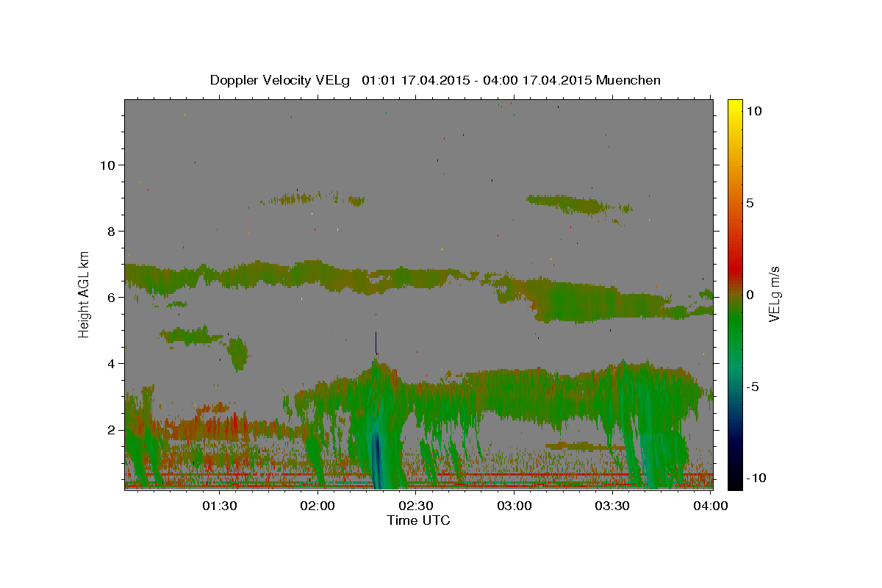Click the 'Muenchen' location label in title
This screenshot has width=882, height=588.
click(x=628, y=79)
